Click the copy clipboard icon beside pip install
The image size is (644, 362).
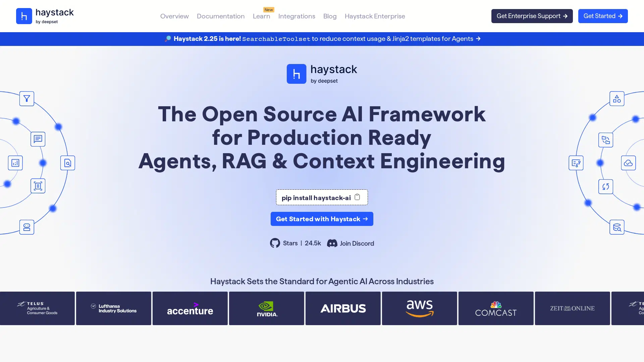click(x=357, y=197)
